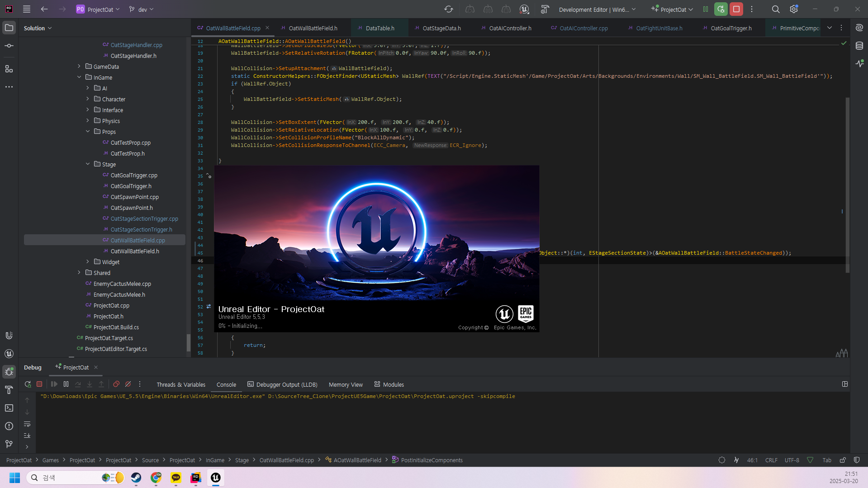Change UTF-8 file encoding in status bar
Screen dimensions: 868x488
792,460
